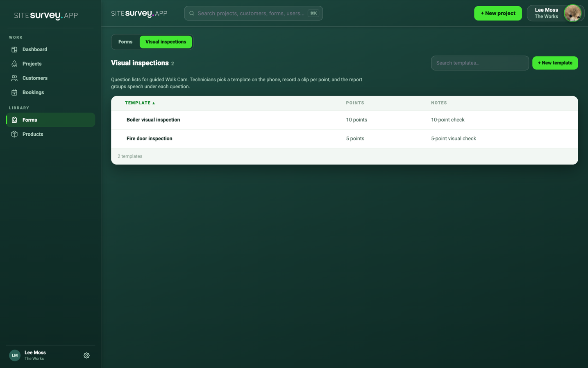Open the Lee Moss profile photo
The width and height of the screenshot is (588, 368).
[572, 13]
